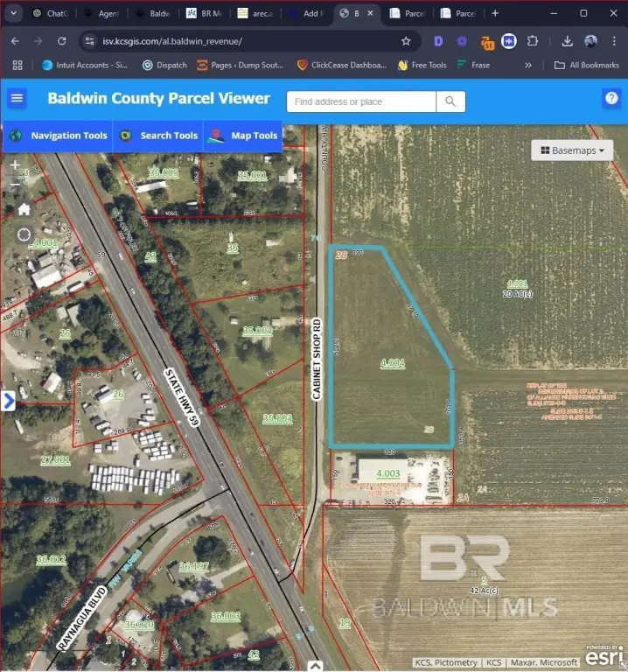Open the hamburger menu in Parcel Viewer header
This screenshot has width=628, height=672.
click(17, 99)
